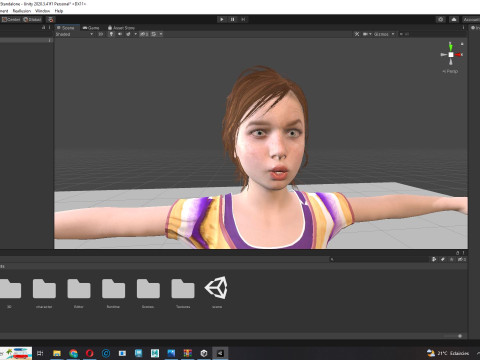The height and width of the screenshot is (360, 480).
Task: Open the Help menu
Action: tap(59, 11)
